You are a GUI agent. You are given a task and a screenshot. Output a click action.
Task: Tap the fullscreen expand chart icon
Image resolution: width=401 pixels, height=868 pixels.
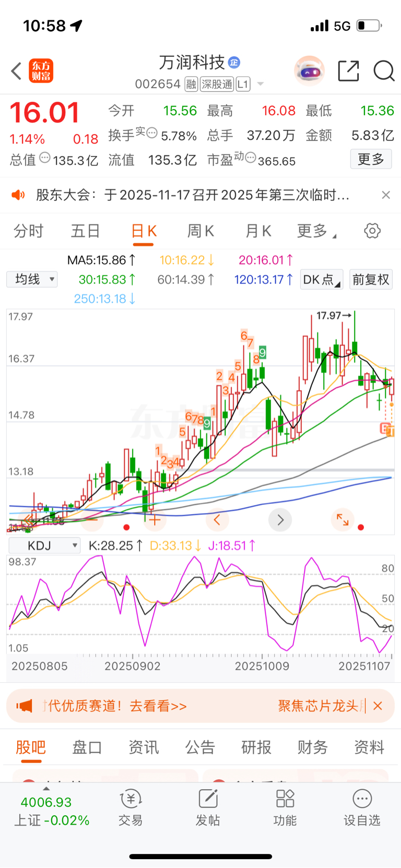[343, 519]
